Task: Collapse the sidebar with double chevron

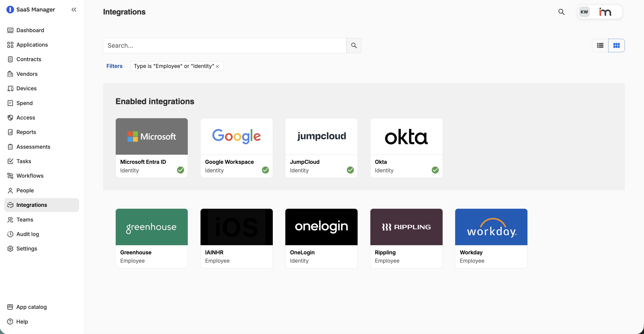Action: click(74, 10)
